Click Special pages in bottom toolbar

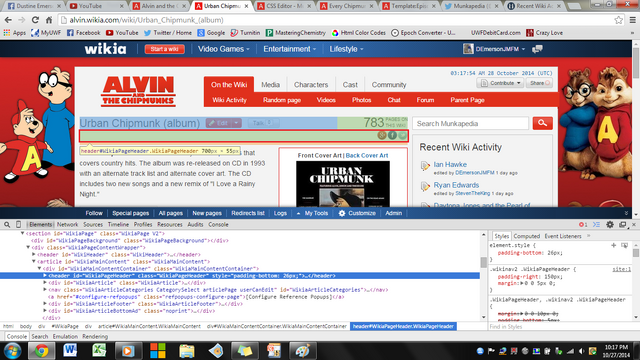[x=131, y=213]
